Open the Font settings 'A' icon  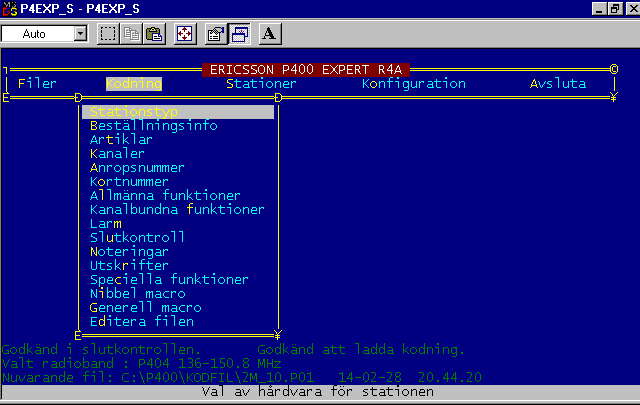pos(269,34)
